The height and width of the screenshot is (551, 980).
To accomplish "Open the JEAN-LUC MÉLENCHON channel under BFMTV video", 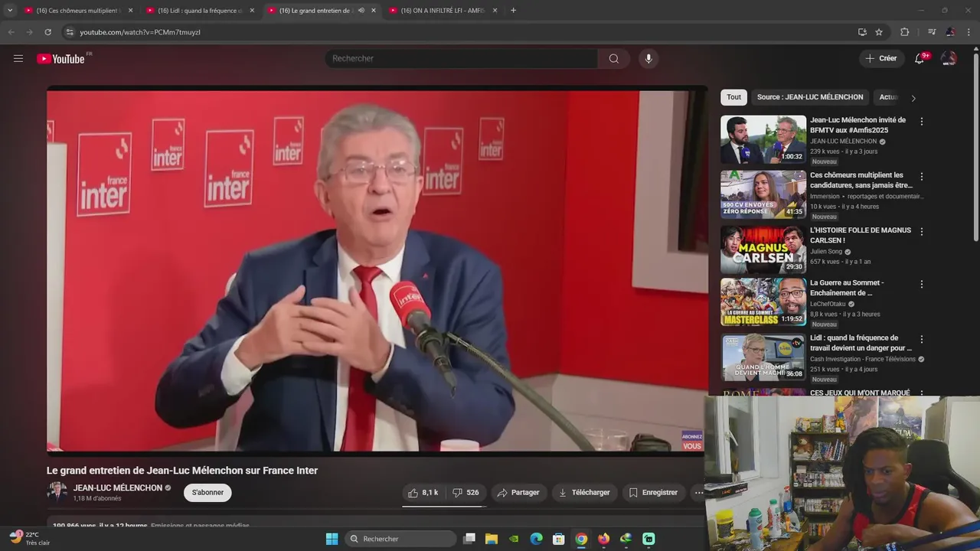I will coord(844,142).
